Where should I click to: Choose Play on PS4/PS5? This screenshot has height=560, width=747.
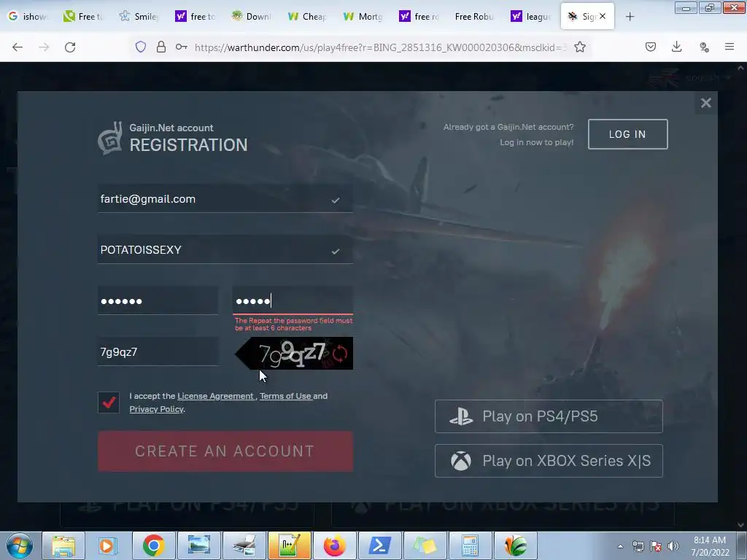tap(549, 416)
